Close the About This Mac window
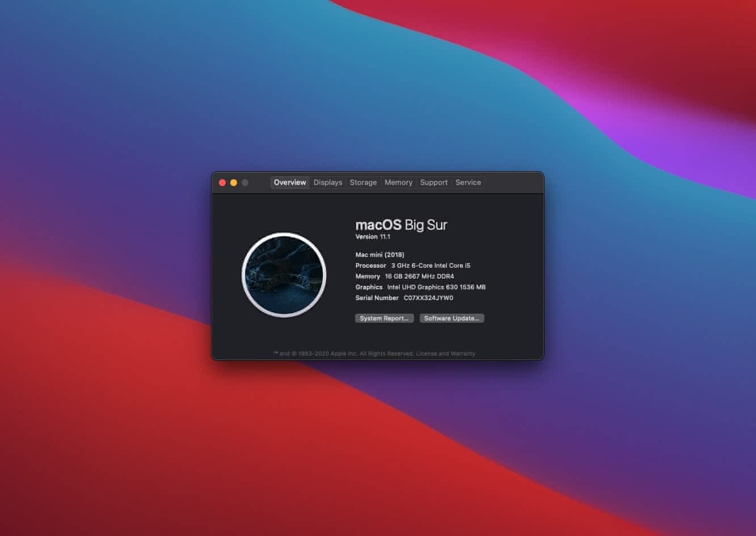 [x=222, y=183]
